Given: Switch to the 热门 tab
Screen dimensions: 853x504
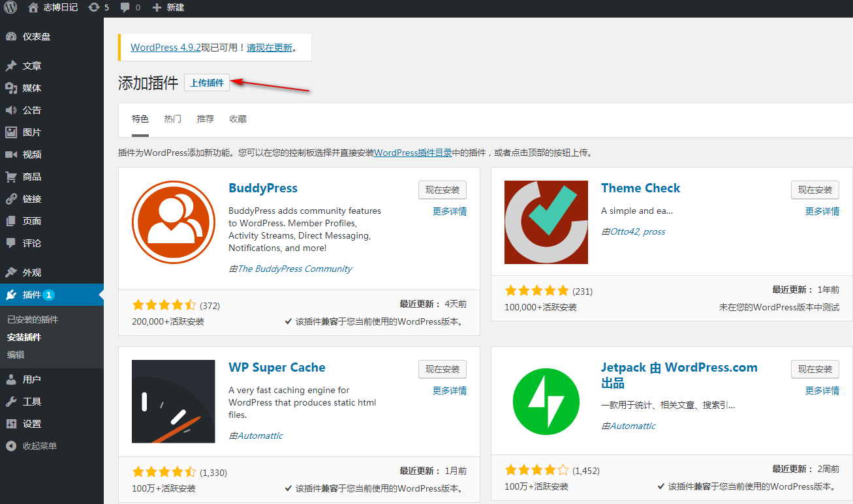Looking at the screenshot, I should tap(173, 119).
